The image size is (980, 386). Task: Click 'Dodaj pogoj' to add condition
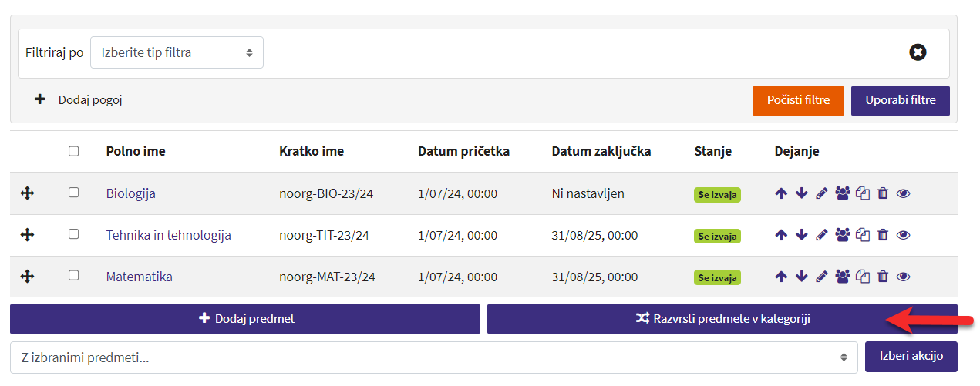79,99
